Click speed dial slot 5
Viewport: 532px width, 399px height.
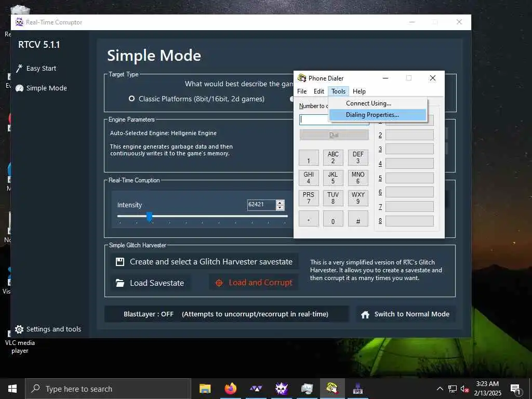[409, 178]
